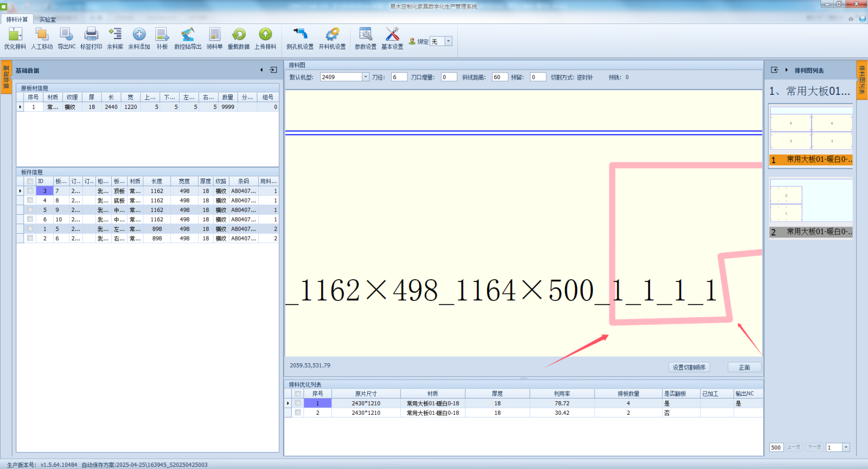
Task: Click the 排板数量 column header
Action: pyautogui.click(x=628, y=394)
